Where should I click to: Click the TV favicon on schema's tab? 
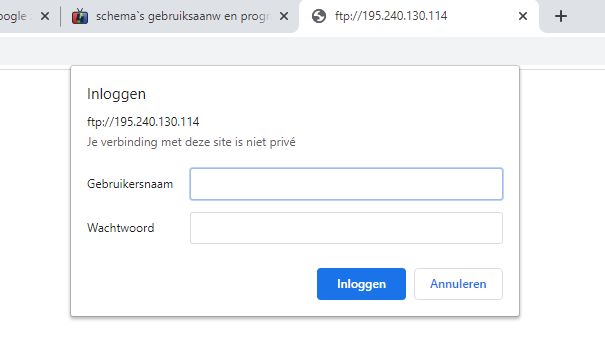click(x=80, y=16)
